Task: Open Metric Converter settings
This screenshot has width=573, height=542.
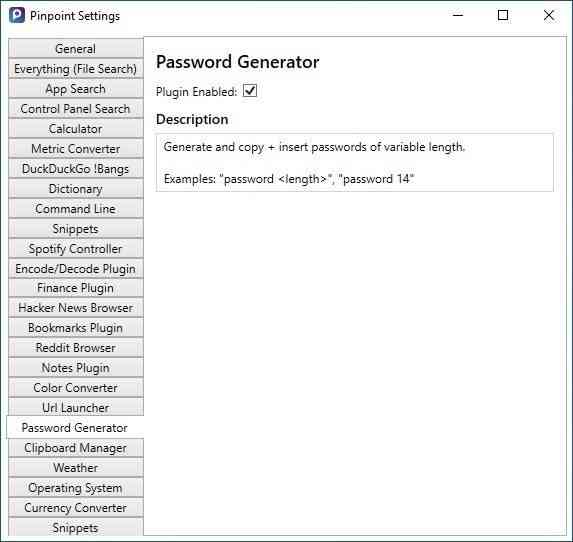Action: (76, 149)
